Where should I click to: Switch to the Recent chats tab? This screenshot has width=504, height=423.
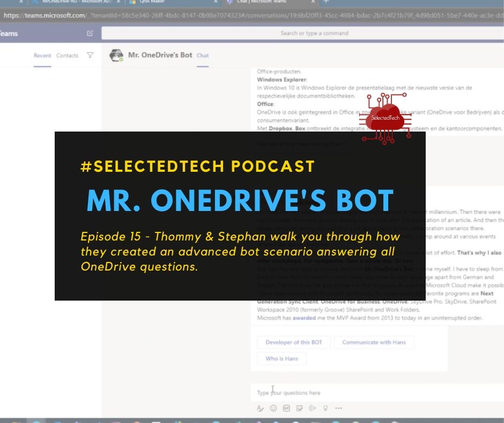coord(42,56)
